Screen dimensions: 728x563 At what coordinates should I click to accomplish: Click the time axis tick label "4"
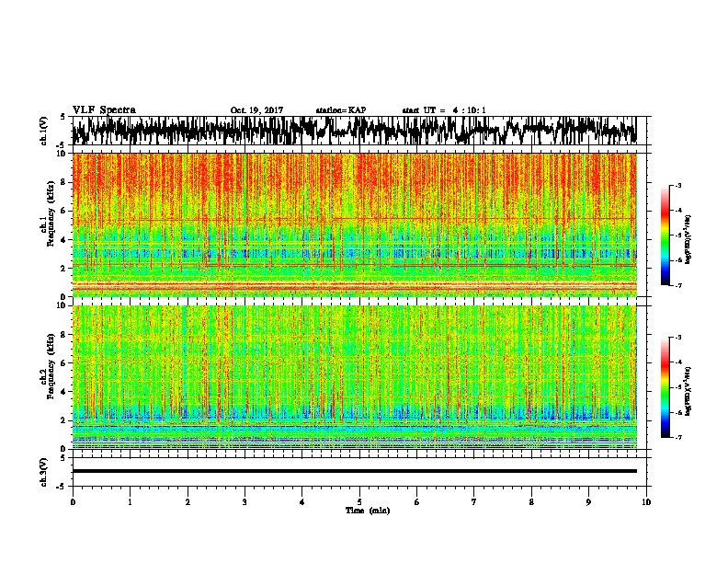tap(302, 502)
